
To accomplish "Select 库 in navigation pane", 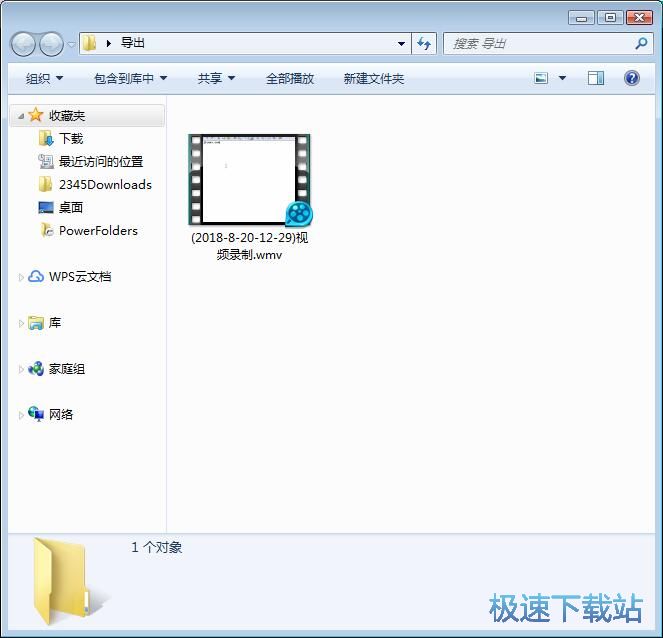I will pos(55,323).
